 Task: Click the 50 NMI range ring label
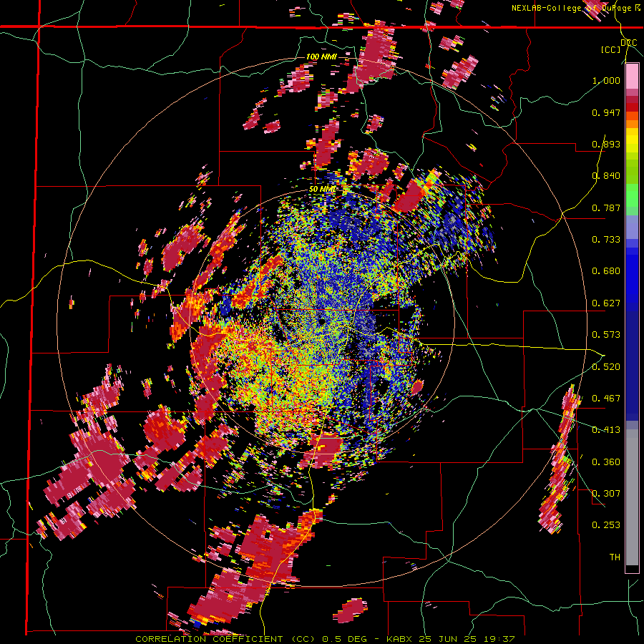[323, 189]
